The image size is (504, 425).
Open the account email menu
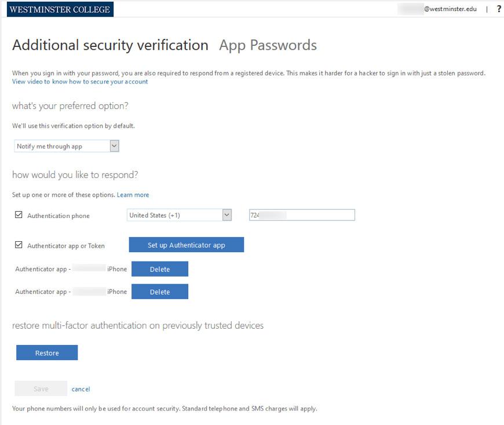(x=437, y=9)
